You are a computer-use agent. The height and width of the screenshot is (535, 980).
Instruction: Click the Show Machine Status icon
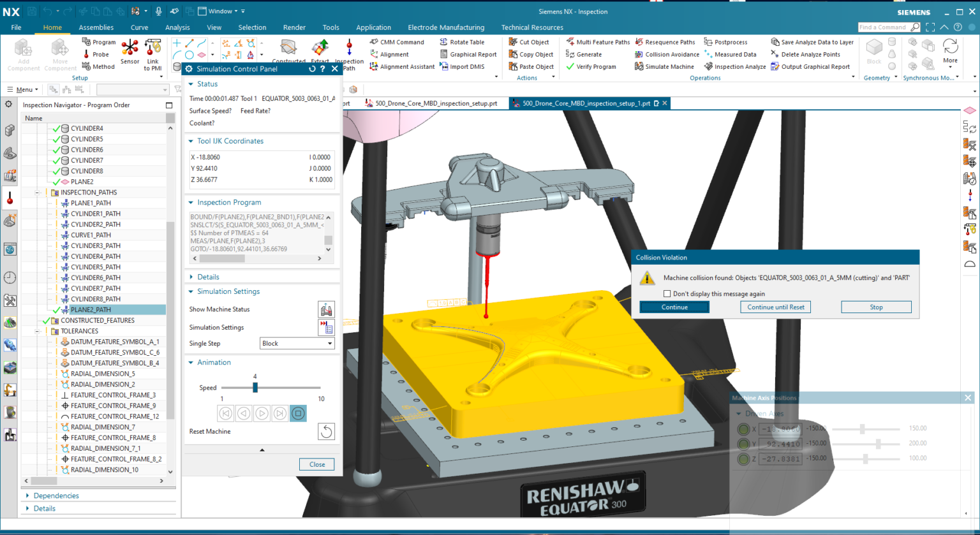pyautogui.click(x=326, y=309)
